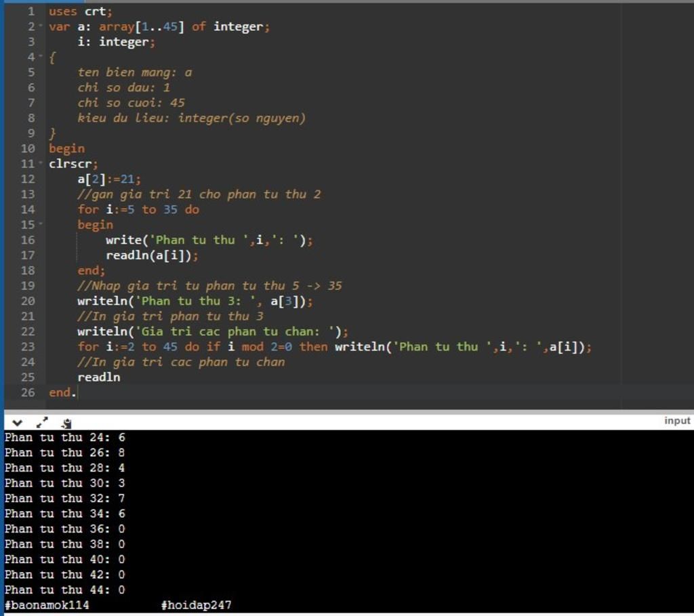Click console output 'Phan tu thu 38: 0'
This screenshot has height=616, width=694.
[x=65, y=544]
